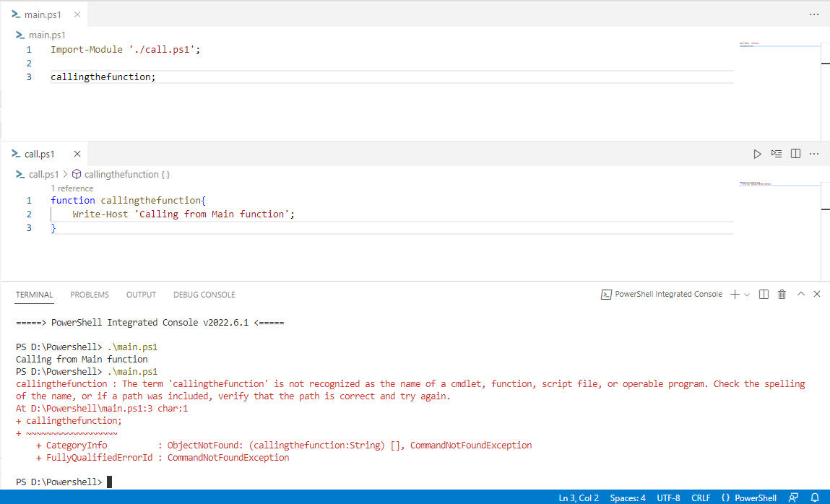Click the 1 reference code lens link
The width and height of the screenshot is (830, 504).
(x=72, y=188)
